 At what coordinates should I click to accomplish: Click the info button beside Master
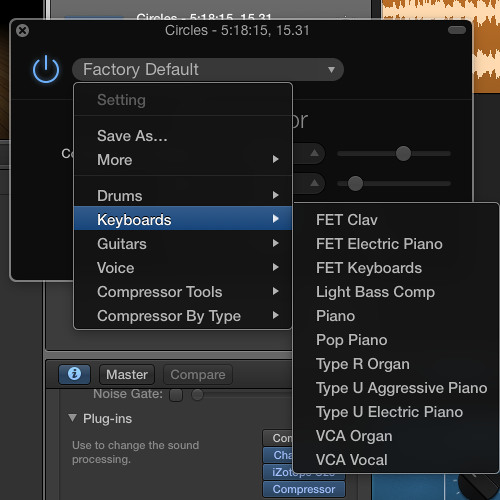tap(74, 374)
